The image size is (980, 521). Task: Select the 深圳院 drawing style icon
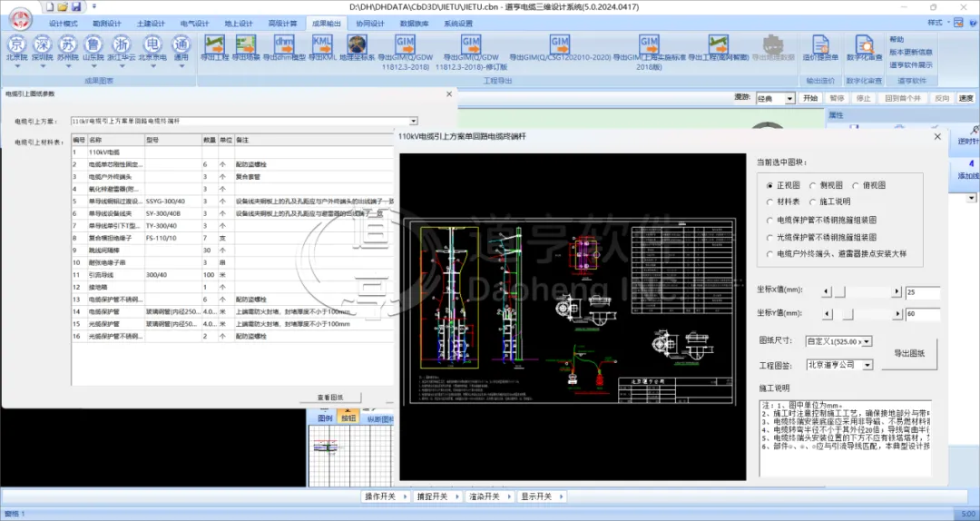point(43,45)
